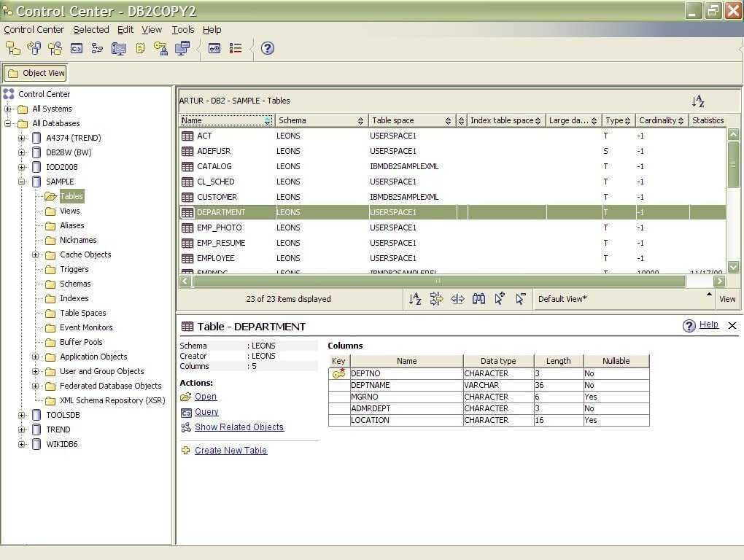
Task: Click the table icon of EMPLOYEE row
Action: 187,258
